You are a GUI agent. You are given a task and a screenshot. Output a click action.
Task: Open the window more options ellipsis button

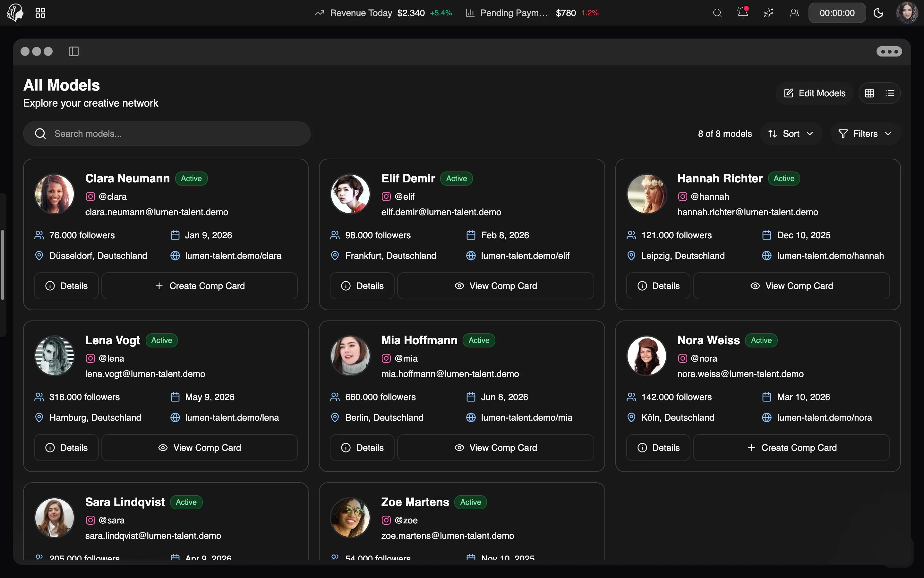[x=889, y=51]
